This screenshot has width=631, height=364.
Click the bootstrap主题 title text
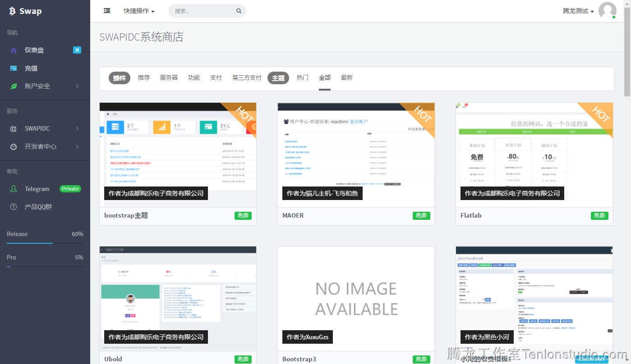tap(126, 216)
